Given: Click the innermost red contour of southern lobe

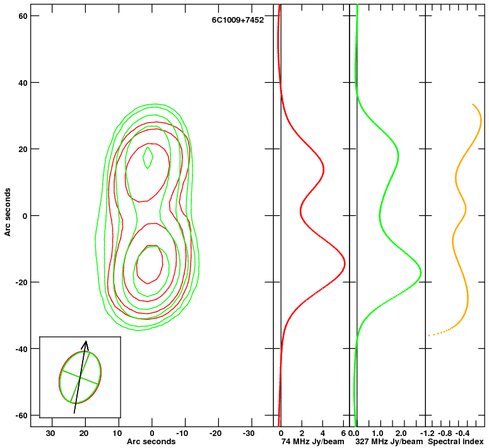Looking at the screenshot, I should click(150, 264).
